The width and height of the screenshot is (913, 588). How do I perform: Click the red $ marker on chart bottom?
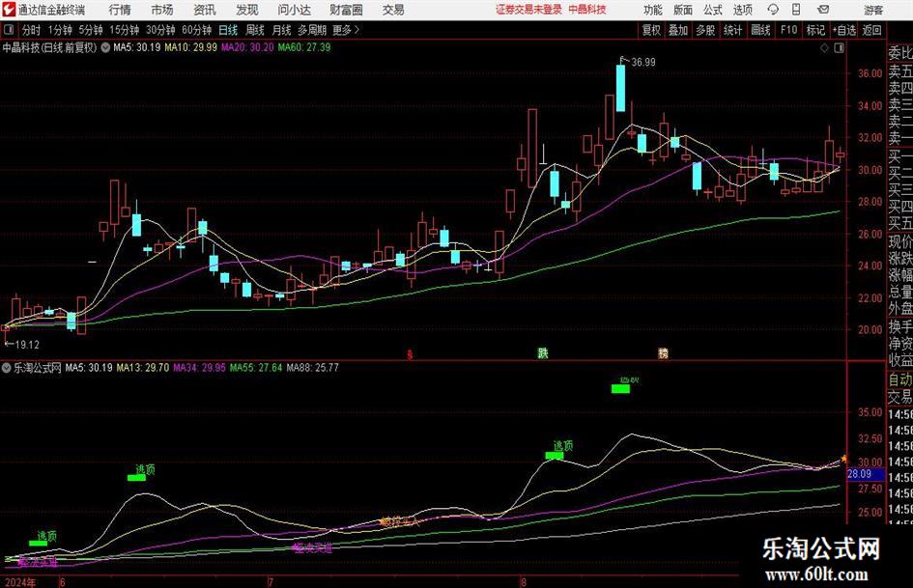410,354
